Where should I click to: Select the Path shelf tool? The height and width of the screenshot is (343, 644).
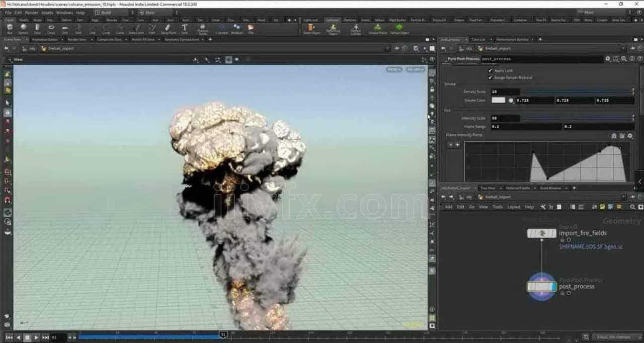click(x=152, y=29)
